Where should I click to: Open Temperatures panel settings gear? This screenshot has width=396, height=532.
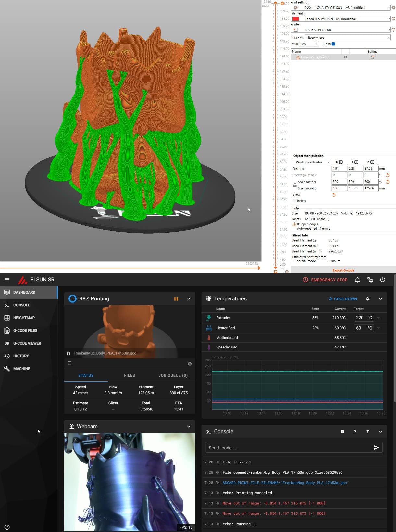368,299
